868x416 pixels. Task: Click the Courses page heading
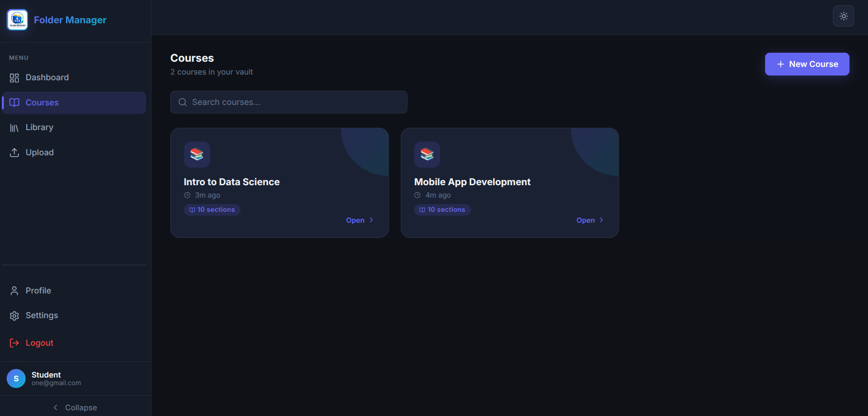[x=192, y=58]
